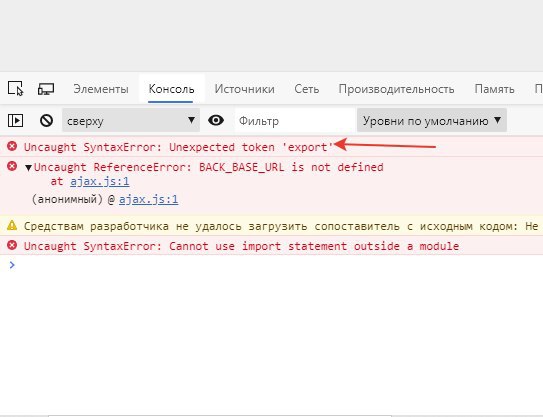Open the Источники tab
The image size is (543, 417).
244,89
